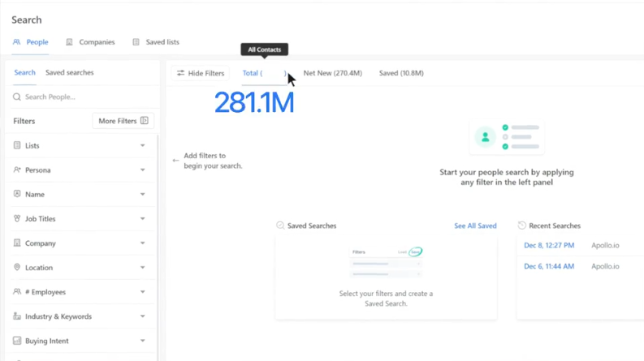644x361 pixels.
Task: Expand the # Employees filter chevron
Action: point(142,292)
